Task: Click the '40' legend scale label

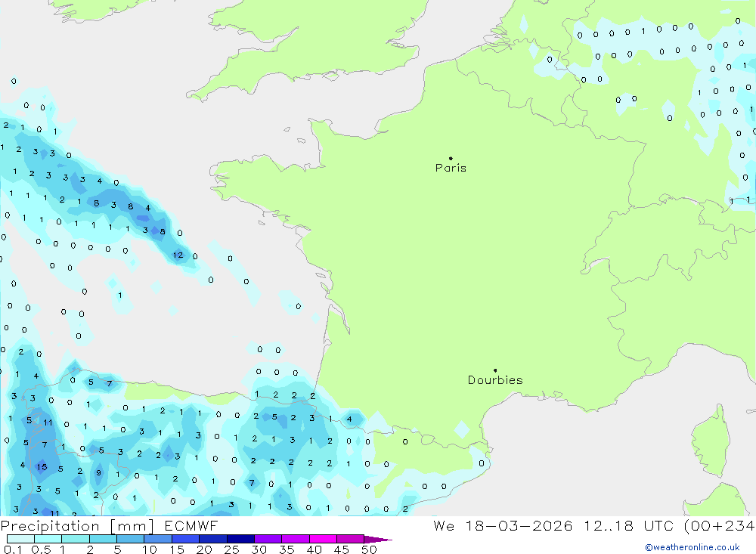Action: pyautogui.click(x=314, y=549)
